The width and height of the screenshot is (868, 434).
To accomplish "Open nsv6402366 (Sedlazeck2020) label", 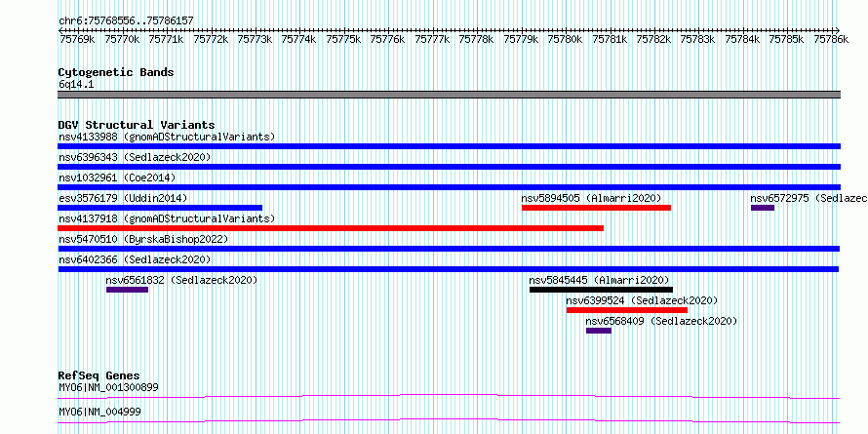I will point(135,259).
